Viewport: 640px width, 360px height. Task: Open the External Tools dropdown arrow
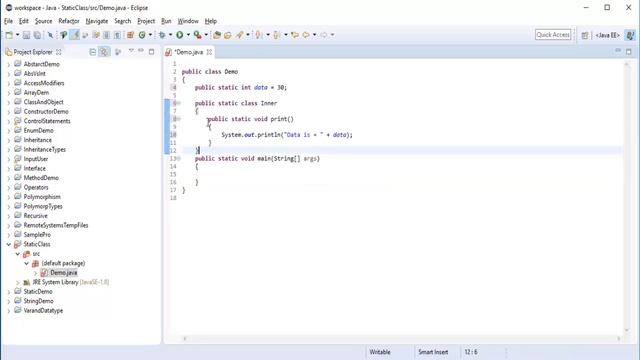coord(206,35)
